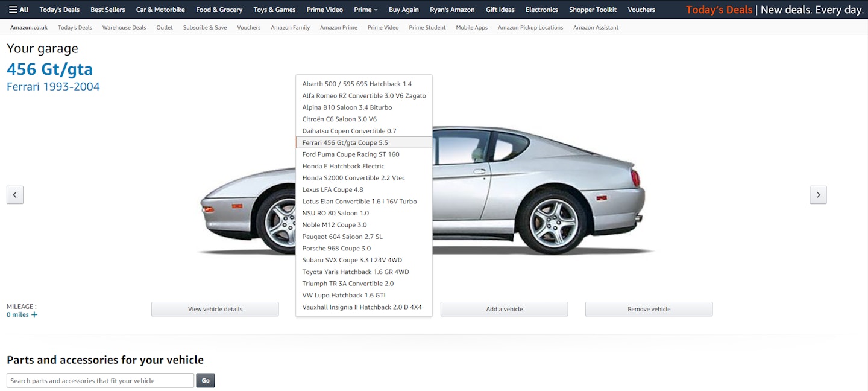Open the 456 Gt/gta vehicle title

click(50, 69)
